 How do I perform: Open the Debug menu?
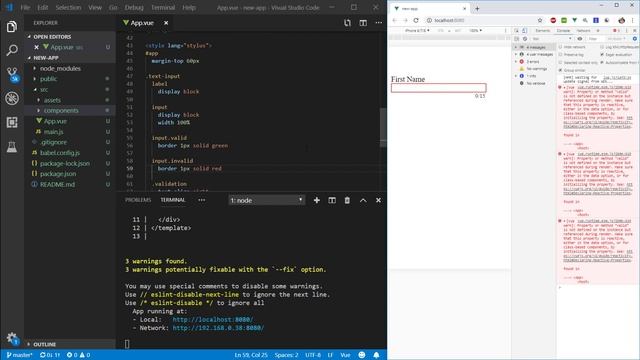pyautogui.click(x=134, y=7)
